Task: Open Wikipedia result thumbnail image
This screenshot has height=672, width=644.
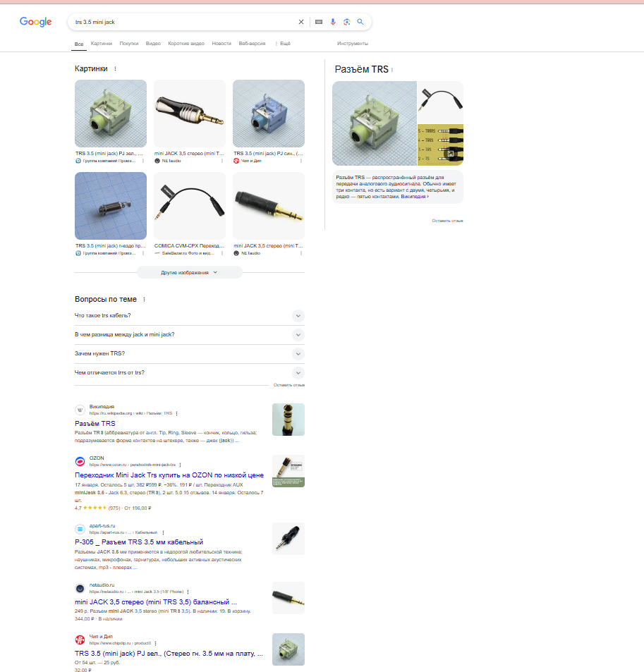Action: 288,420
